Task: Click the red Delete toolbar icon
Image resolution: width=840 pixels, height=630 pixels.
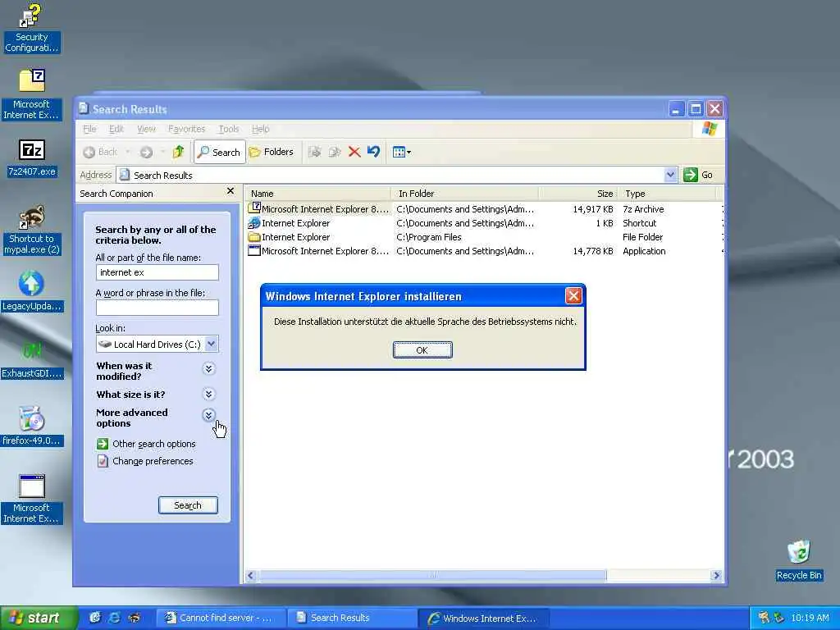Action: (354, 152)
